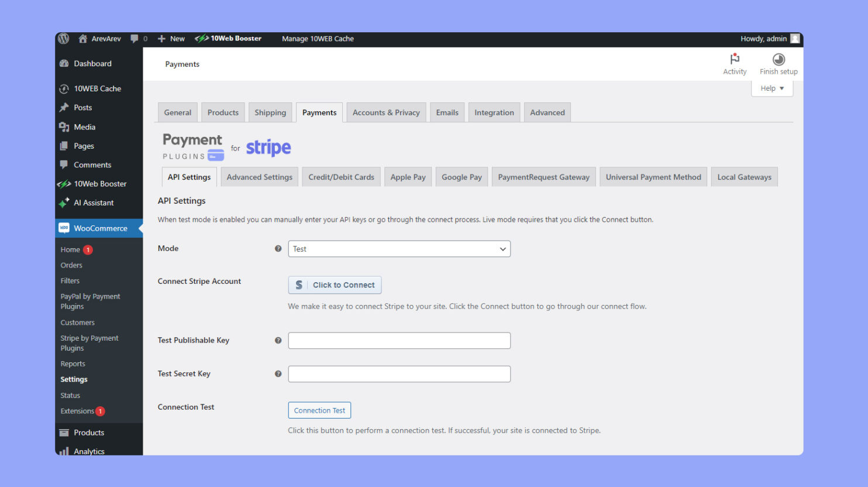Open the Mode dropdown showing Test

click(x=399, y=248)
